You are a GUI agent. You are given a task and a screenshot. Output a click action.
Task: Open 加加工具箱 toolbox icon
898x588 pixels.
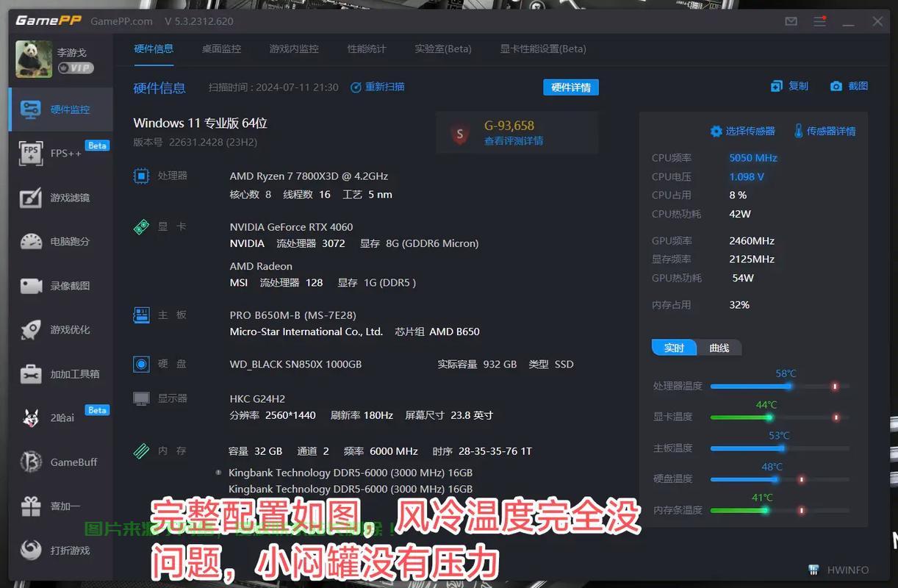point(31,374)
